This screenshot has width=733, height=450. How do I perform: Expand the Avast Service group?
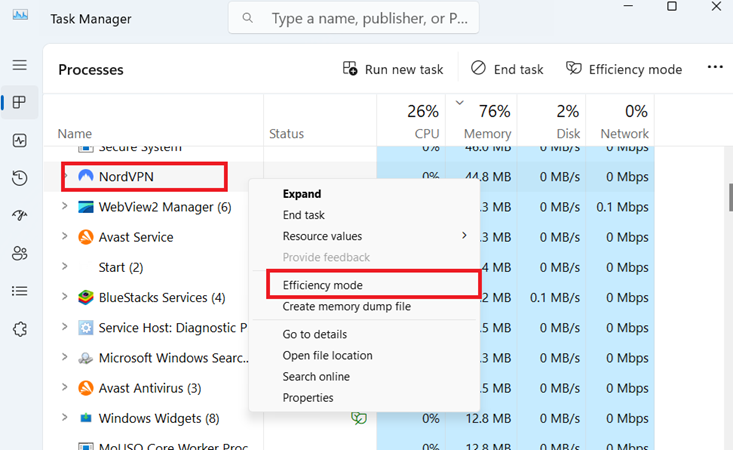click(x=65, y=236)
